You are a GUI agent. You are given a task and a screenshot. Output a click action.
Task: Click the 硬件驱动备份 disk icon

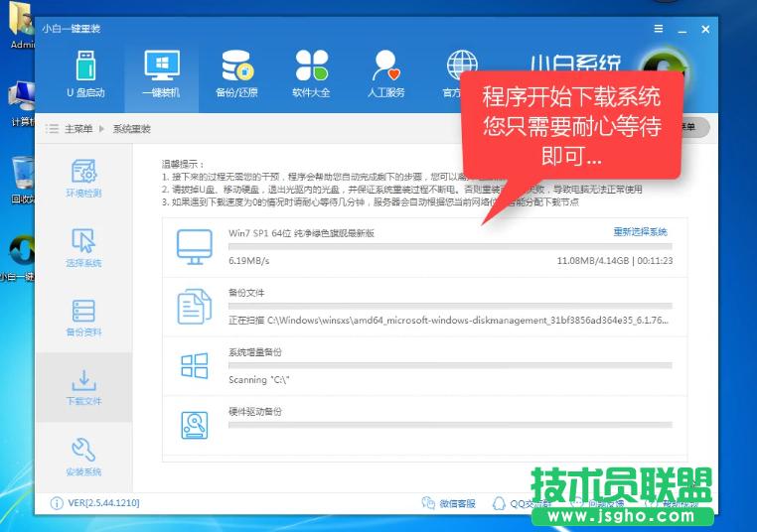point(194,424)
